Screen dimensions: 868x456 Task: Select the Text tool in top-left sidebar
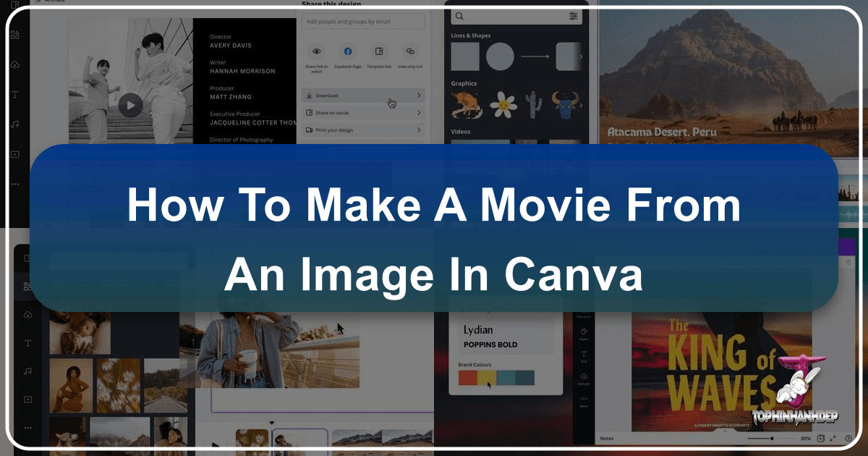(15, 94)
